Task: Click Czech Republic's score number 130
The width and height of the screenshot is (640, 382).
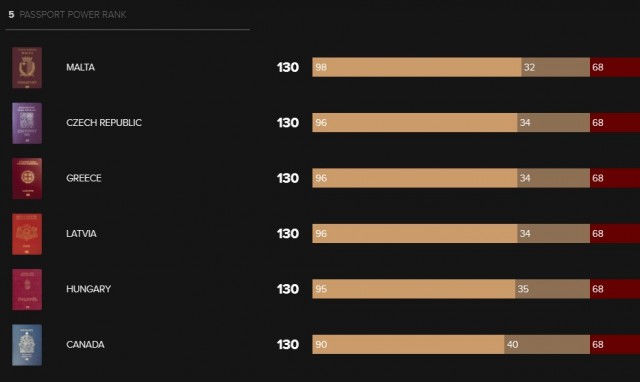Action: point(288,123)
